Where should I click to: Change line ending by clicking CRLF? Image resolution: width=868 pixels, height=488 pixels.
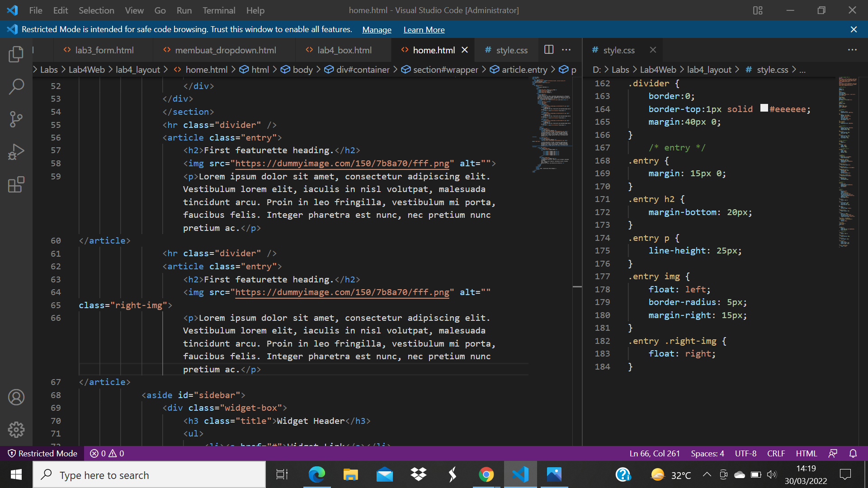(x=776, y=453)
